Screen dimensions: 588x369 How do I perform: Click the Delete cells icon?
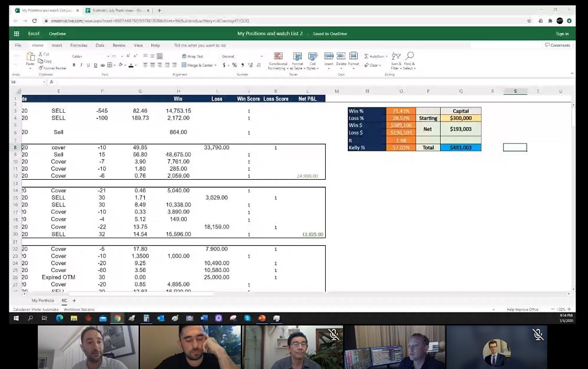[x=341, y=57]
